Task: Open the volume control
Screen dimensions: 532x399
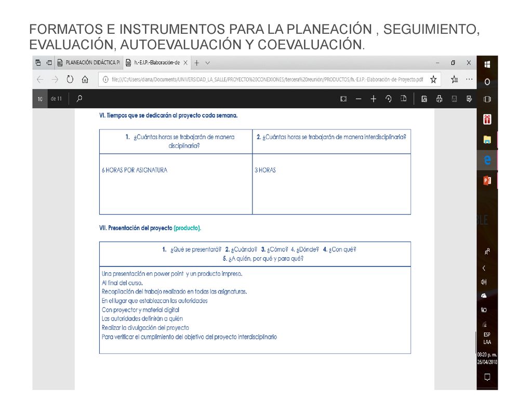Action: point(484,282)
